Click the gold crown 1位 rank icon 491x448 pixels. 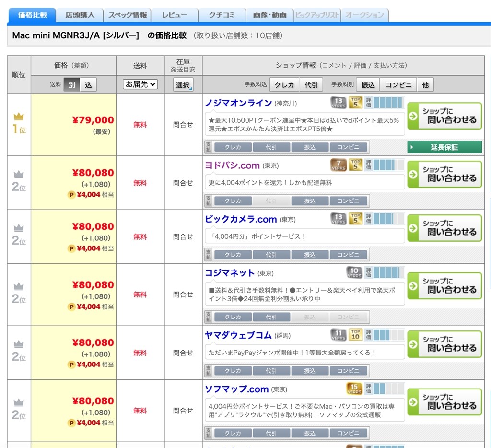[x=19, y=116]
